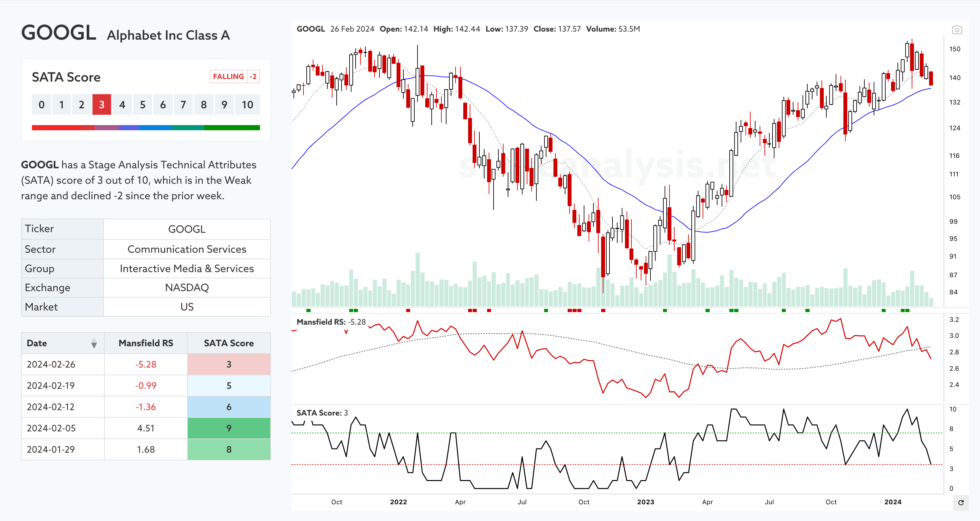Click SATA score box 7
The width and height of the screenshot is (980, 521).
coord(183,105)
